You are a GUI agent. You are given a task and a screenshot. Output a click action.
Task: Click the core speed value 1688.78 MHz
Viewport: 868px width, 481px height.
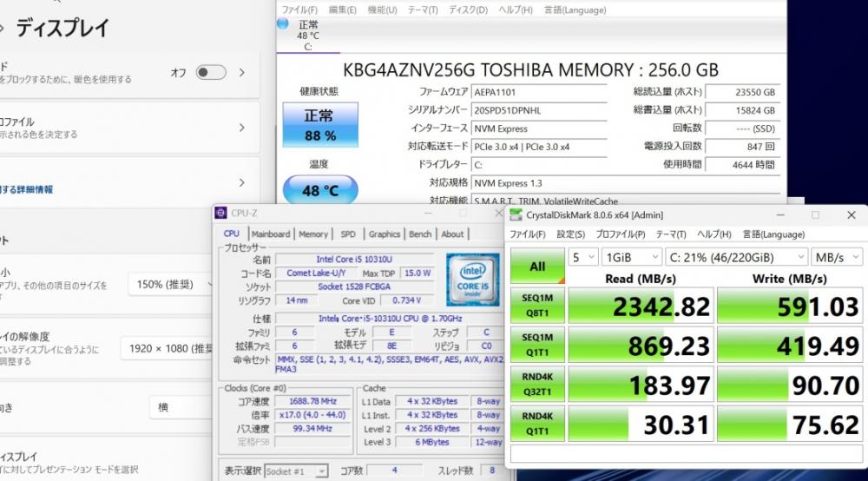pyautogui.click(x=312, y=401)
